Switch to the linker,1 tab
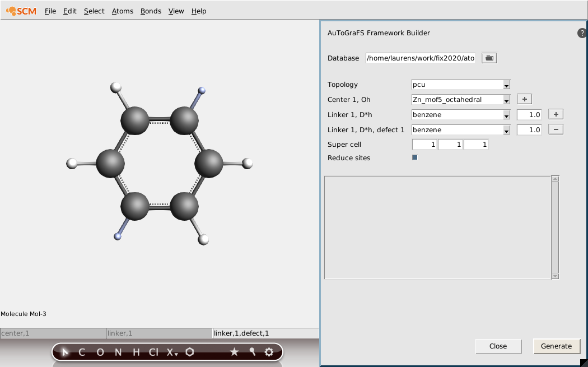The image size is (588, 367). (160, 333)
